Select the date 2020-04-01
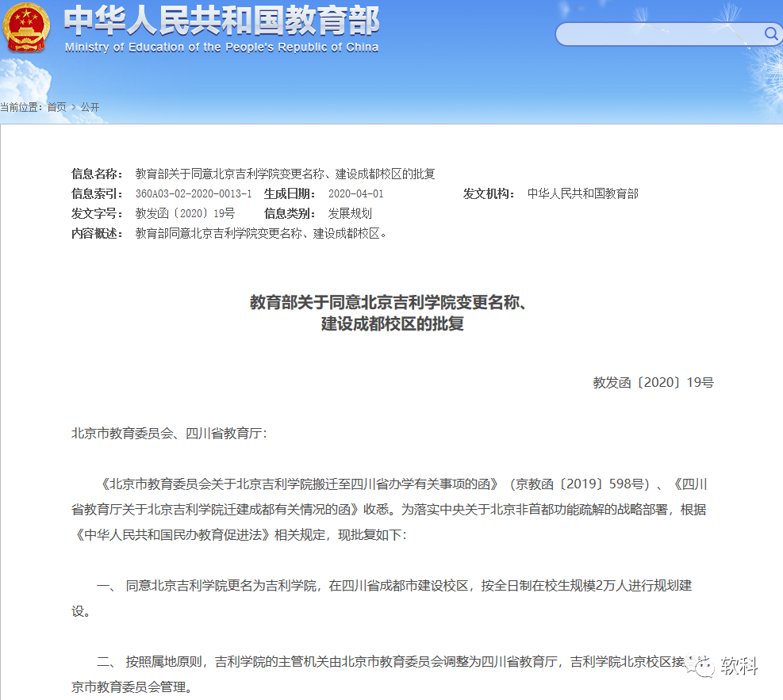The width and height of the screenshot is (783, 700). [356, 193]
